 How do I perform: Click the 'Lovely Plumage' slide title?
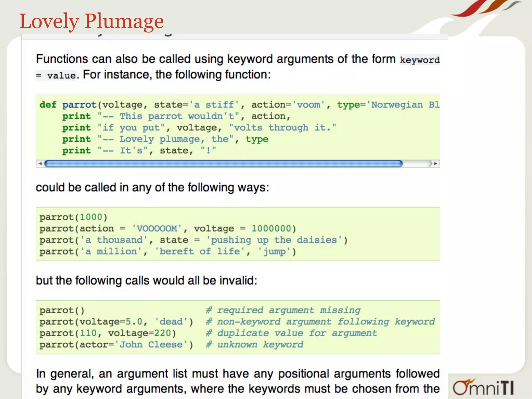[91, 21]
